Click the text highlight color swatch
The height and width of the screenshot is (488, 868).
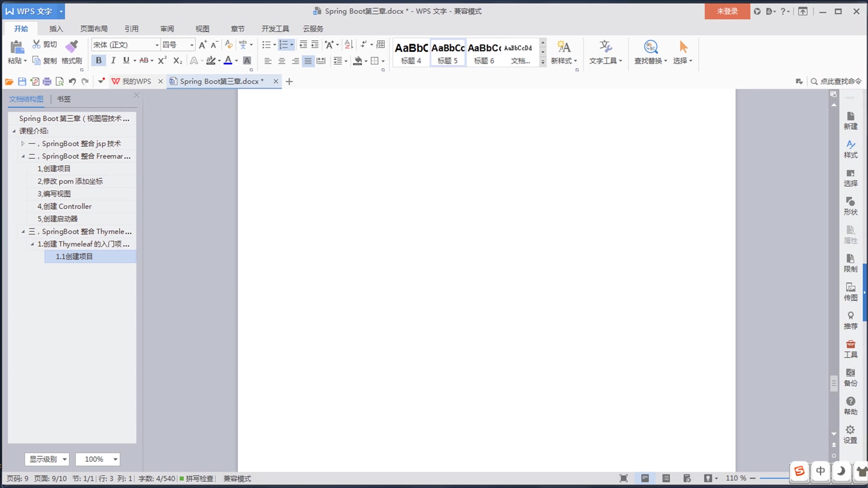pyautogui.click(x=211, y=61)
